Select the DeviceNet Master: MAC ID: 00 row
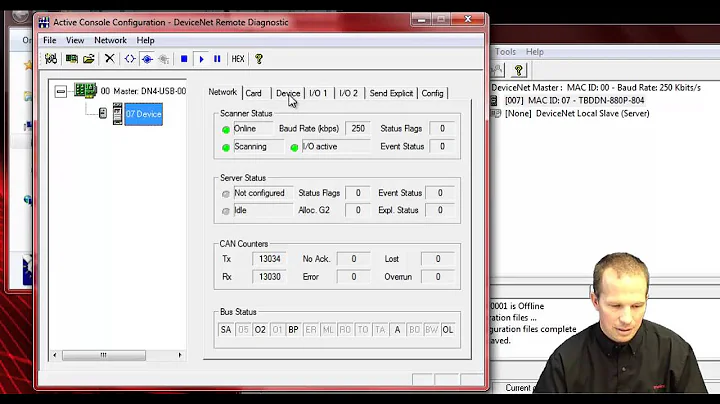The width and height of the screenshot is (720, 404). tap(596, 87)
